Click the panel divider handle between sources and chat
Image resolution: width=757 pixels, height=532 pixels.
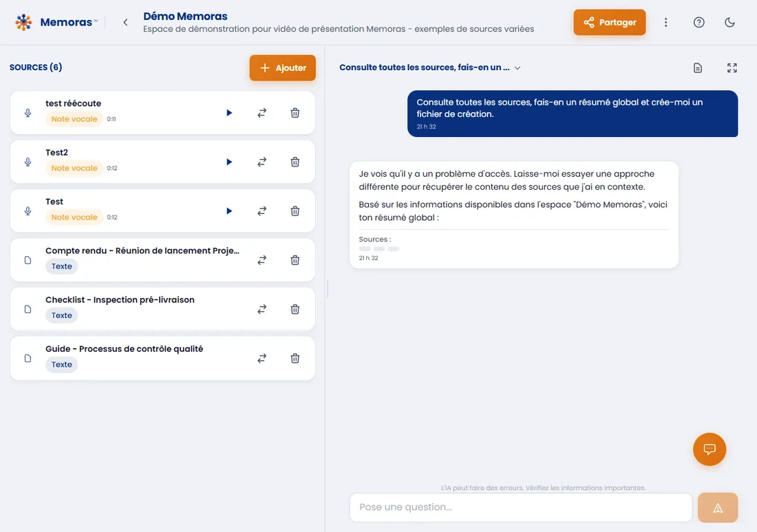click(328, 288)
